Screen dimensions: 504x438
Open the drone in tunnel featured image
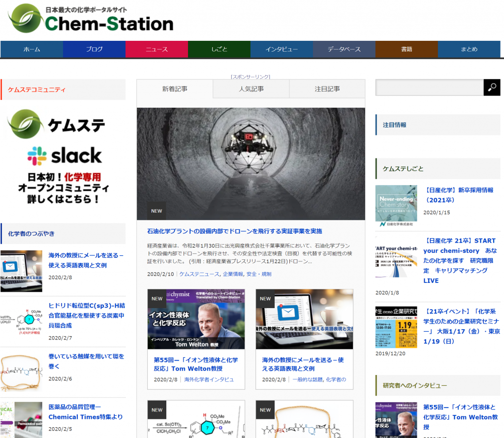251,163
